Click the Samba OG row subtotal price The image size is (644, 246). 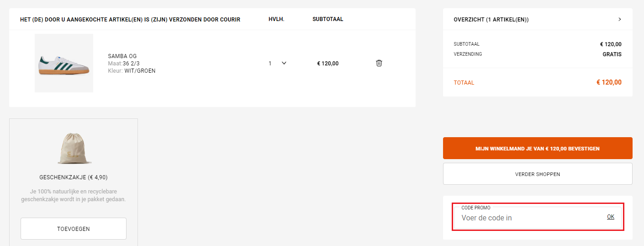point(328,64)
